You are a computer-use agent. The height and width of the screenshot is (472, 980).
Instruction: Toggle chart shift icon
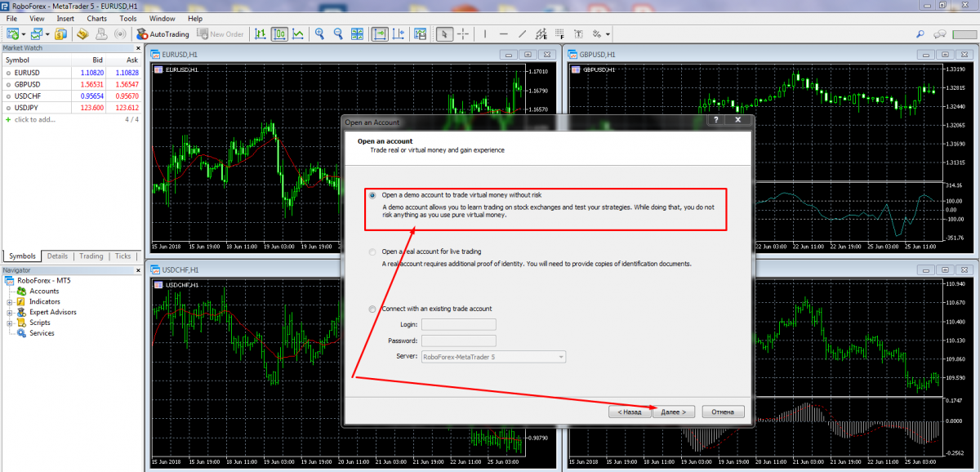click(399, 34)
